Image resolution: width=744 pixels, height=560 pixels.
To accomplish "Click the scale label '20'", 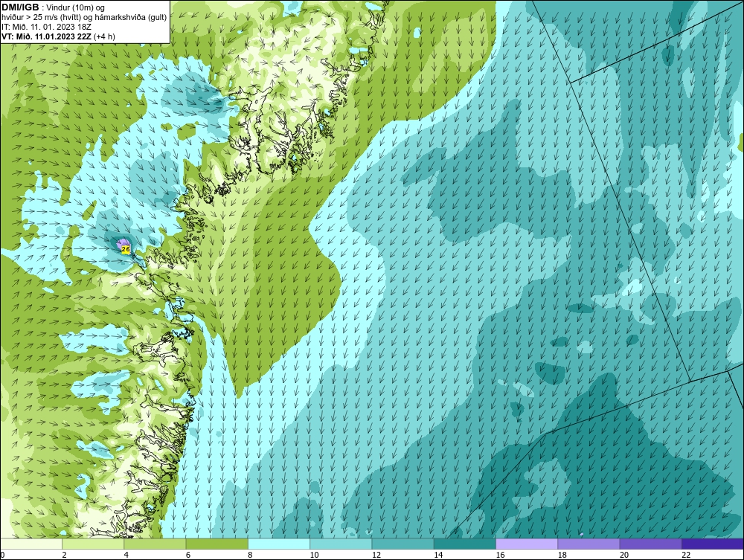I will 624,555.
